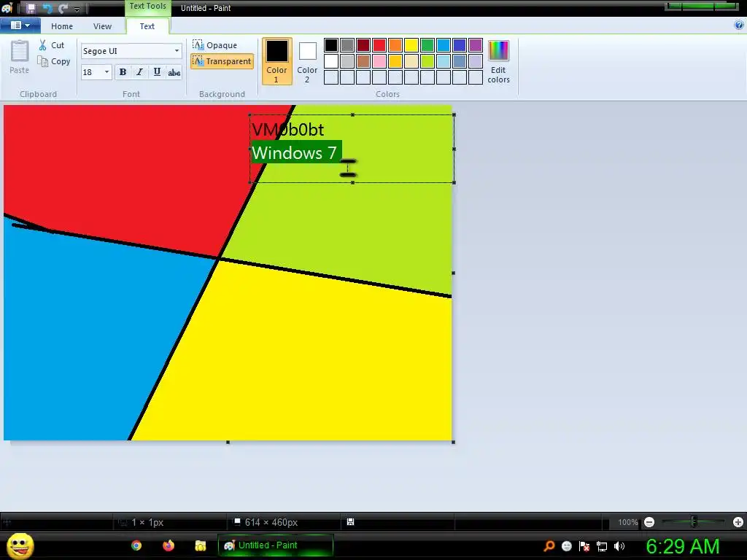Screen dimensions: 747x560
Task: Select Color 2 background button
Action: [x=307, y=61]
